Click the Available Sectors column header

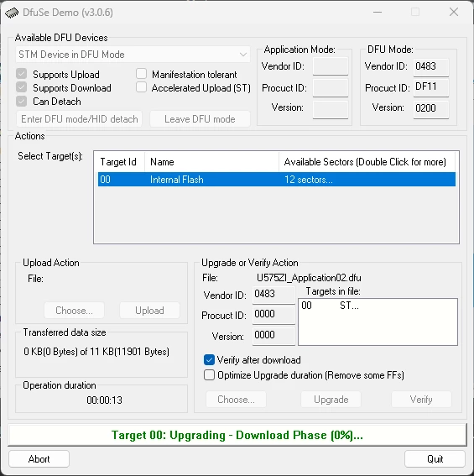point(367,162)
